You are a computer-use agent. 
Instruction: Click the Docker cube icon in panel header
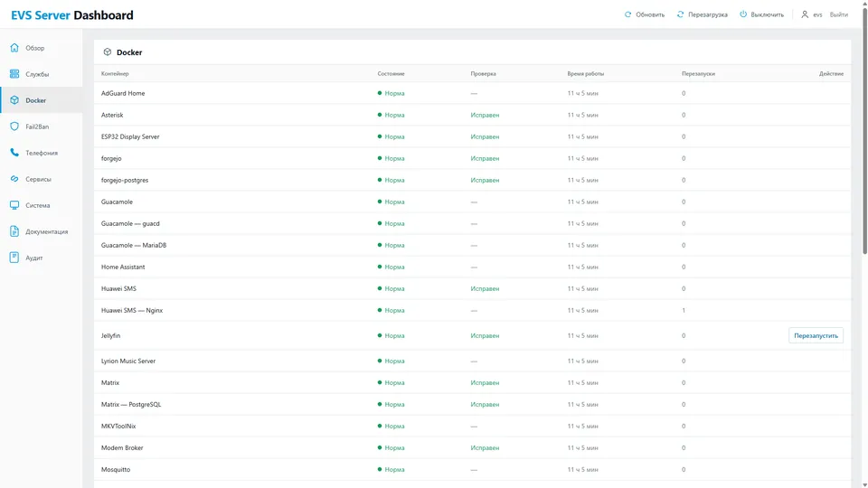click(108, 52)
